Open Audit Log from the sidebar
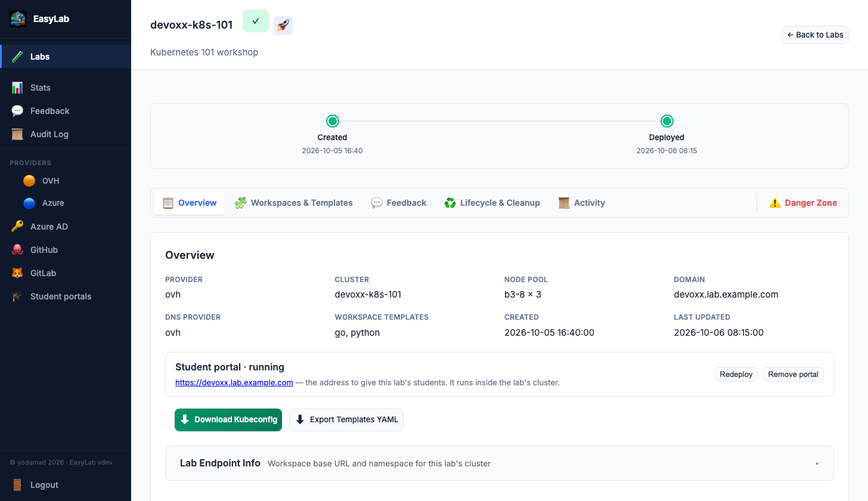Screen dimensions: 868x501 [x=66, y=134]
